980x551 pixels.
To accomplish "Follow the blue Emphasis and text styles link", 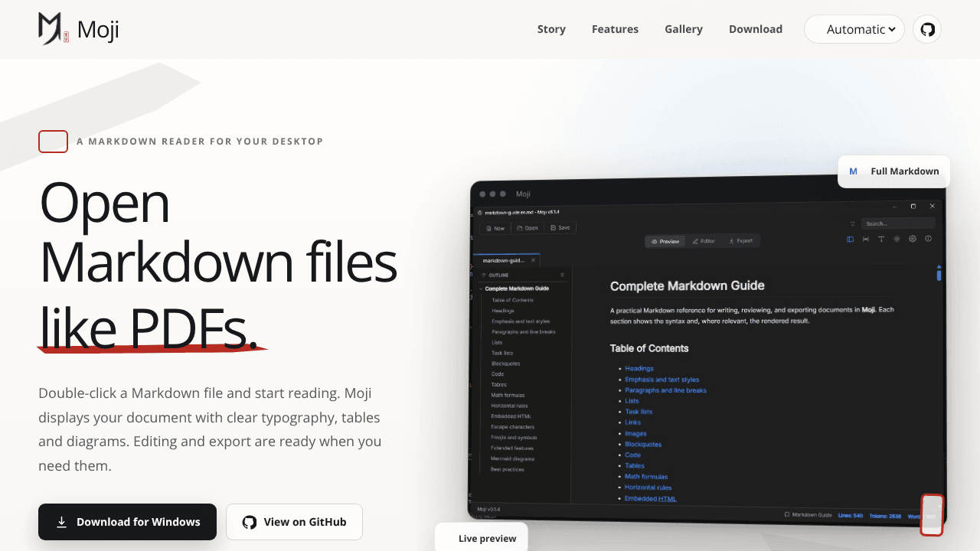I will [662, 380].
